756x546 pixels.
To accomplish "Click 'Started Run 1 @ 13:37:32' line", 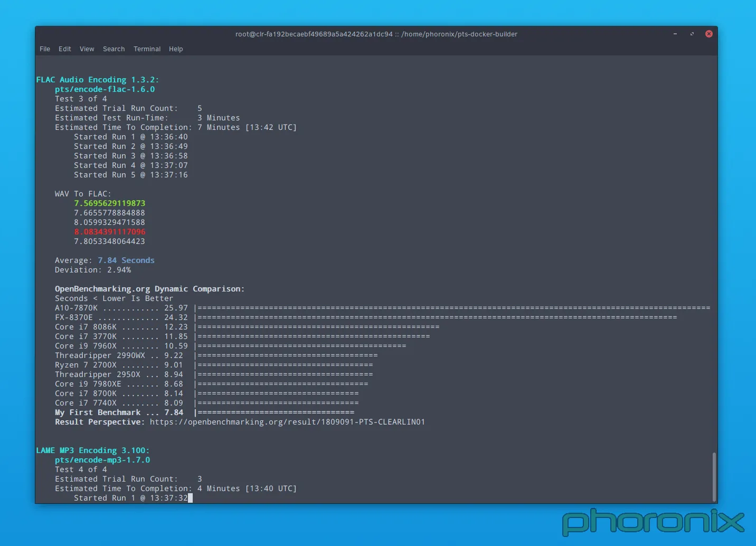I will [131, 498].
